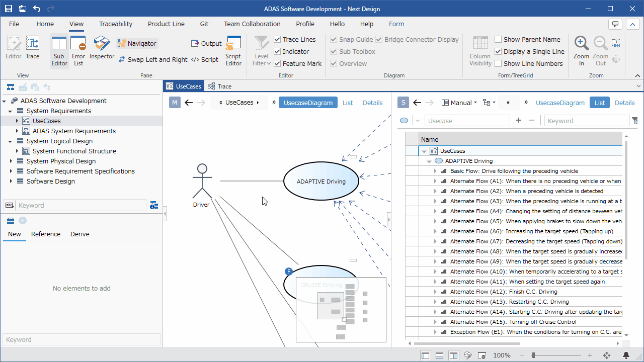Click the zoom slider handle in status bar

pos(533,355)
